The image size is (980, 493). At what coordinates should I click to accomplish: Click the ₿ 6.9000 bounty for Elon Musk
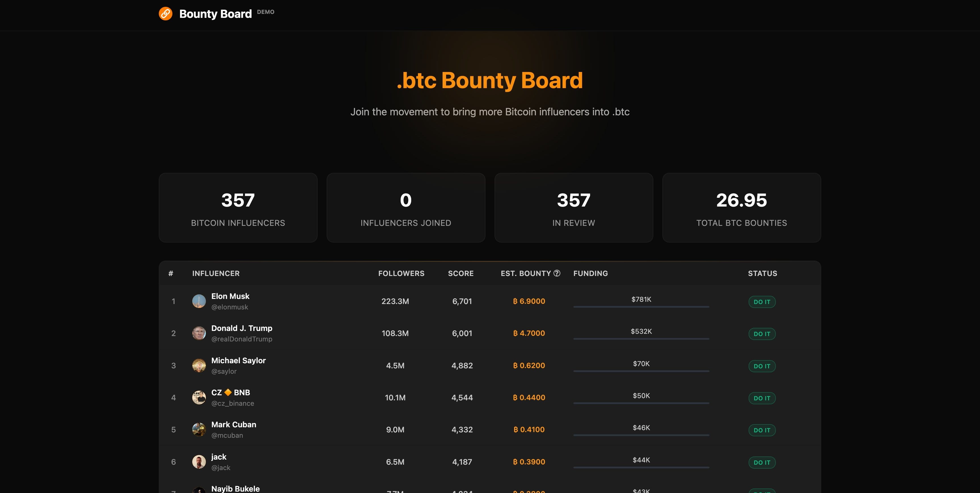click(529, 301)
